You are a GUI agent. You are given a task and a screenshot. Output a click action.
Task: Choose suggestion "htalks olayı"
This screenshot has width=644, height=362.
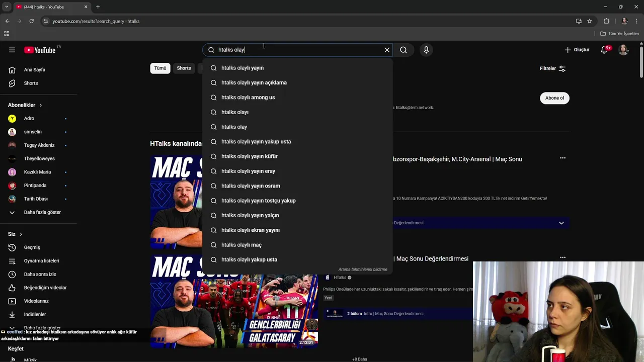(x=297, y=112)
